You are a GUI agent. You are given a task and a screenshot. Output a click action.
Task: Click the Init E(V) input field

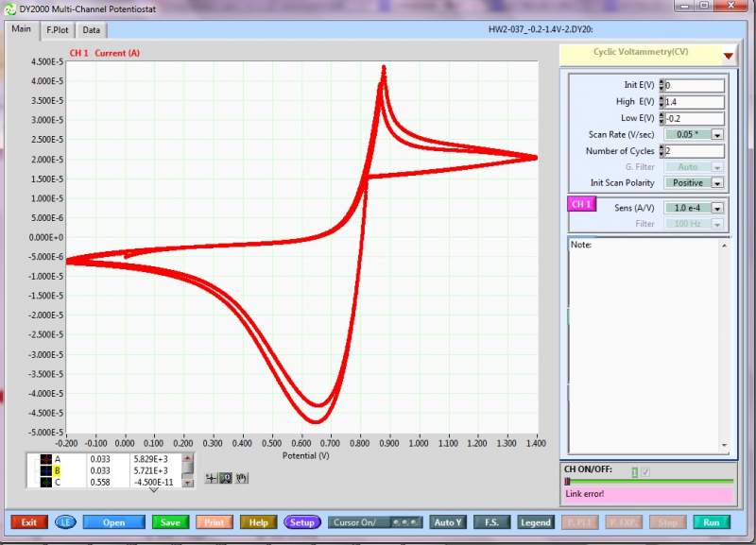point(695,85)
